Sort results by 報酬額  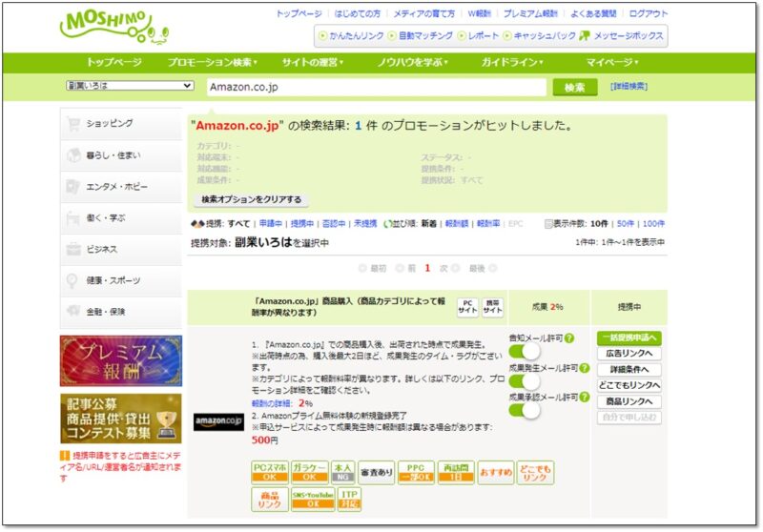pyautogui.click(x=457, y=224)
